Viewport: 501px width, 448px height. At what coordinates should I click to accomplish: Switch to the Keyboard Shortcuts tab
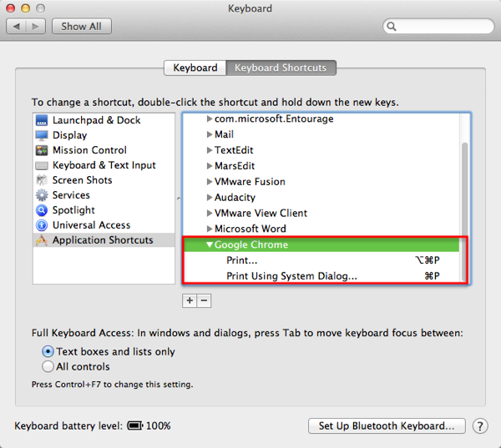click(x=281, y=68)
